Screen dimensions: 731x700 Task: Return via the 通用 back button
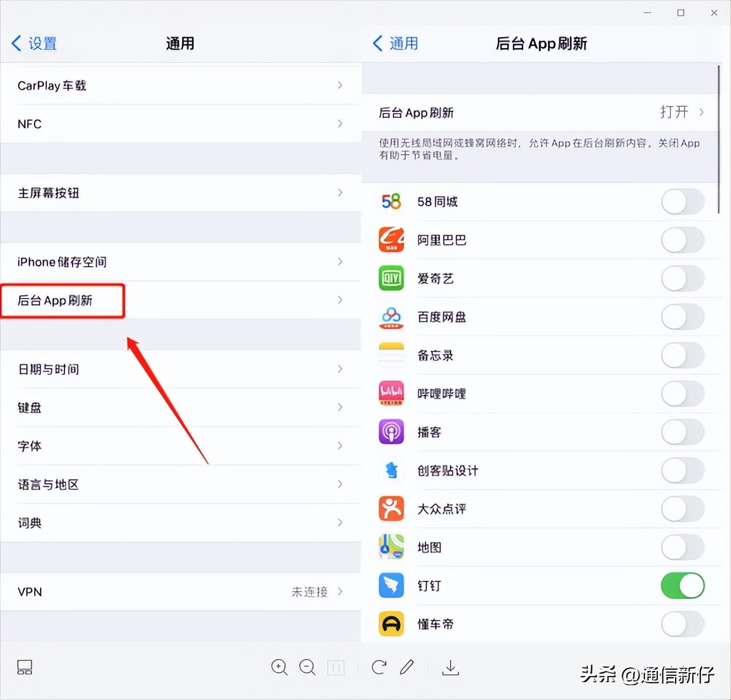coord(395,43)
